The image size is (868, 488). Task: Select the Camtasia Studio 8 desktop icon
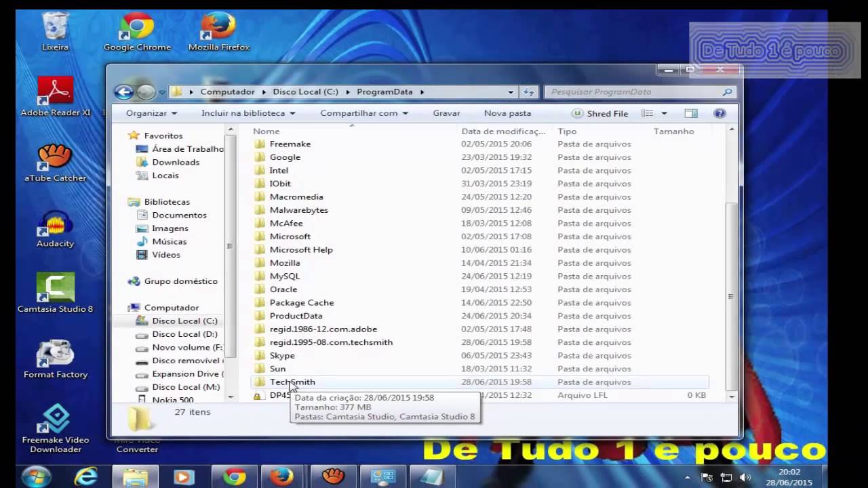pos(56,293)
